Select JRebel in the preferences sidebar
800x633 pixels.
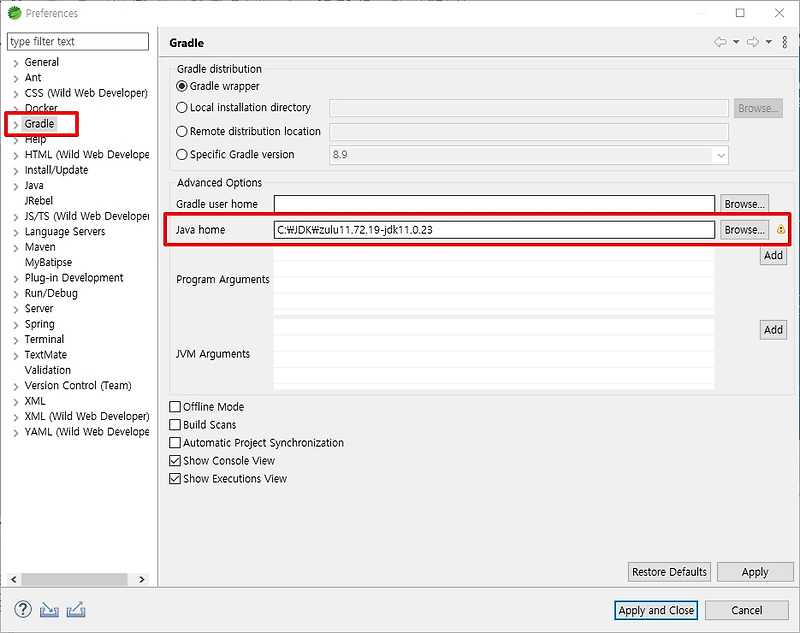point(38,200)
